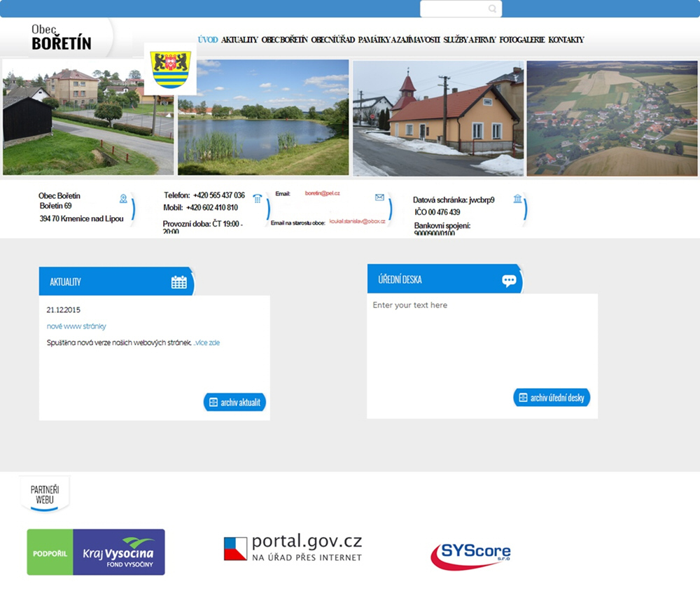Viewport: 700px width, 605px height.
Task: Go to Obecní úřad menu page
Action: coord(332,40)
